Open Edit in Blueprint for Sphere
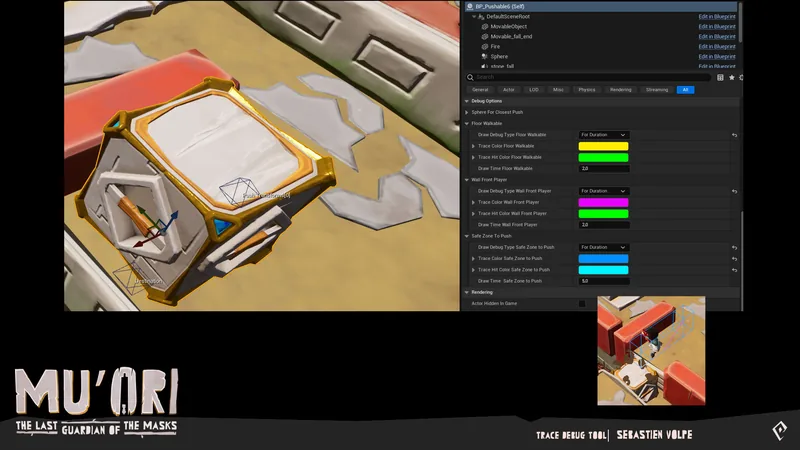 tap(717, 57)
